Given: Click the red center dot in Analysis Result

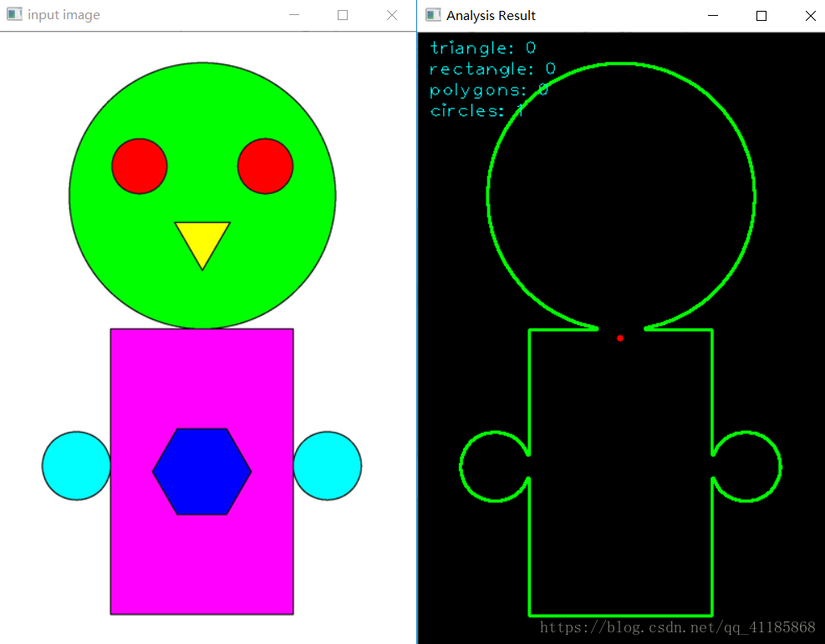Looking at the screenshot, I should (620, 338).
